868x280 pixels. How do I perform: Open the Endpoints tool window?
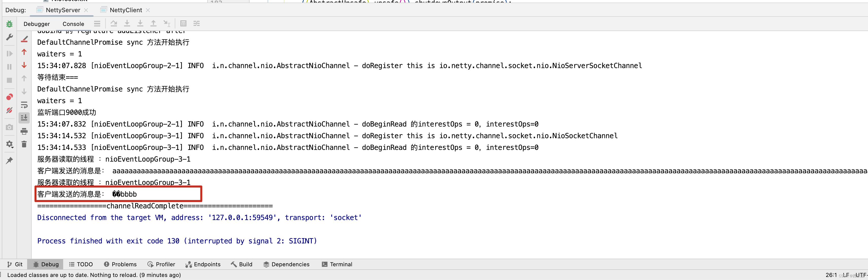tap(203, 265)
